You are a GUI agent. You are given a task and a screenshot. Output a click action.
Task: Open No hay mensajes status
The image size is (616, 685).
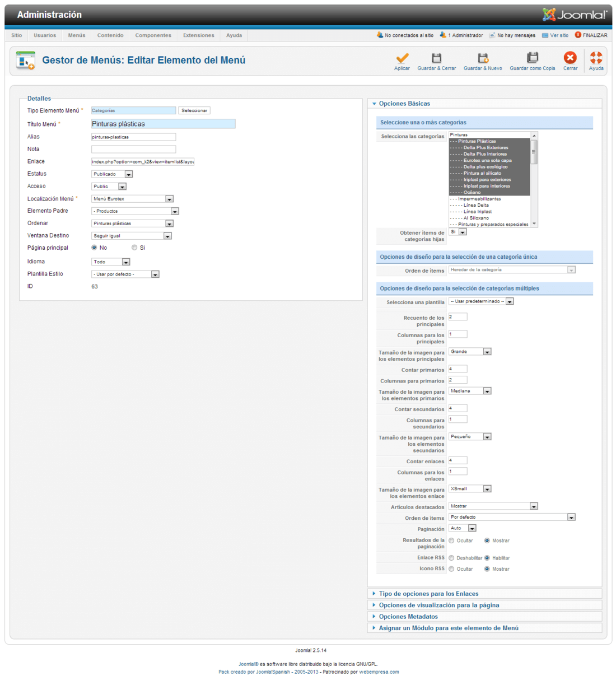pos(512,35)
